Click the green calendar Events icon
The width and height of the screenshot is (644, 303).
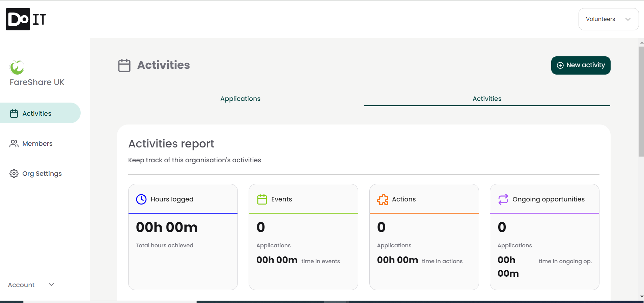[x=262, y=199]
